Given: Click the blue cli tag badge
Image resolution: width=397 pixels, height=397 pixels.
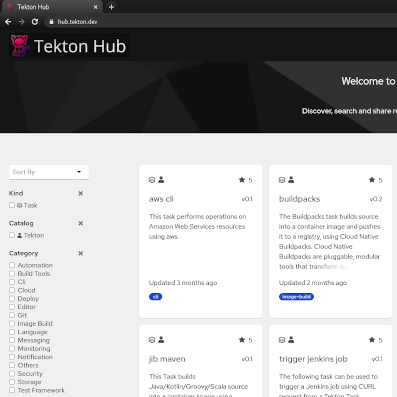Looking at the screenshot, I should pos(155,297).
